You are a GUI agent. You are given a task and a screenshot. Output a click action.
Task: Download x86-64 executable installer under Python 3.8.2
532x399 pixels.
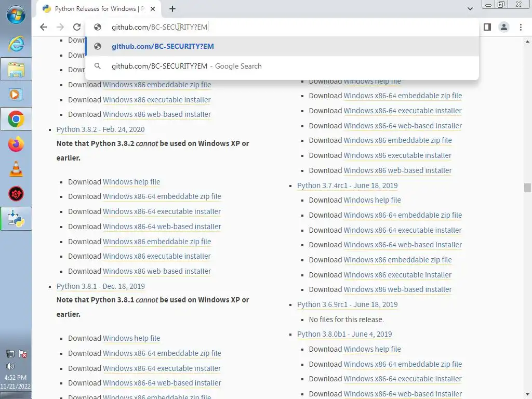(162, 212)
